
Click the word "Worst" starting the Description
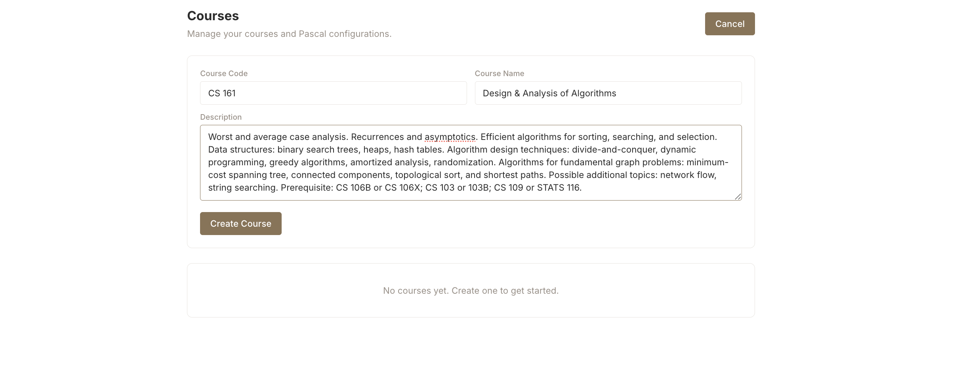220,137
